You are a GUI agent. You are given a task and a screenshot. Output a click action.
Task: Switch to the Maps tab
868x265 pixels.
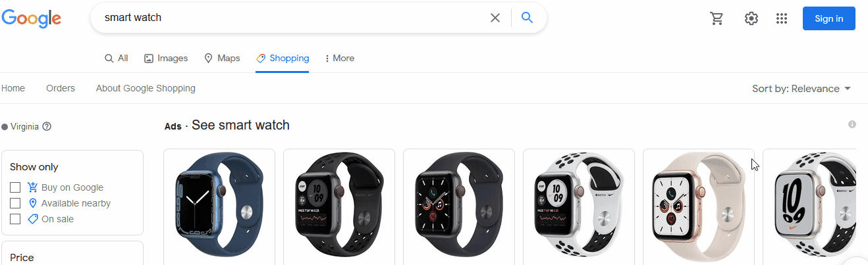(222, 58)
